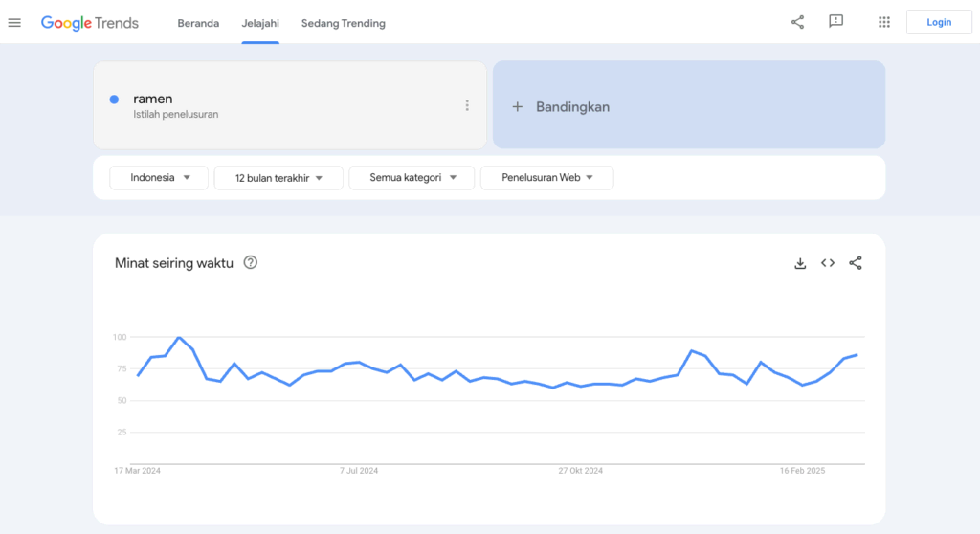Download the interest over time CSV
This screenshot has height=534, width=980.
(800, 263)
